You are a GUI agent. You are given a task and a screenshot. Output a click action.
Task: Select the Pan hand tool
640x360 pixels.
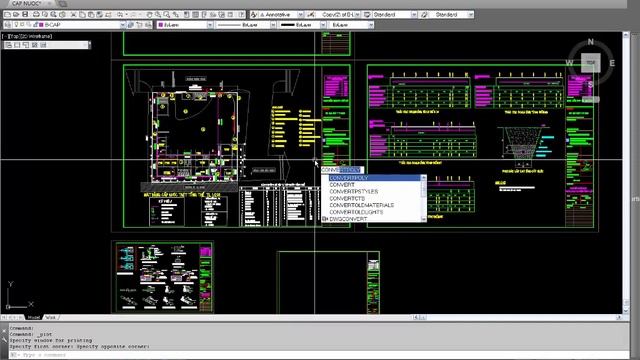coord(149,14)
